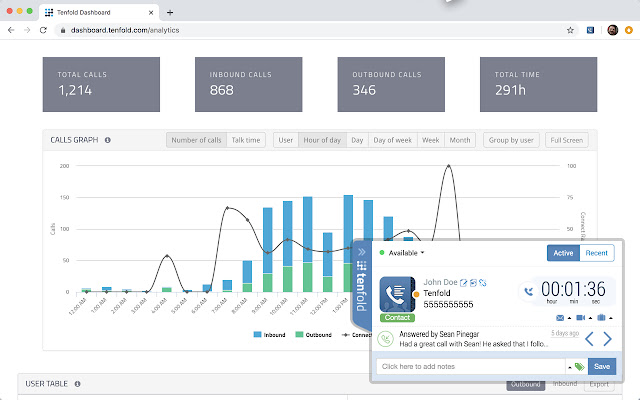Go to next call with right arrow

tap(608, 339)
